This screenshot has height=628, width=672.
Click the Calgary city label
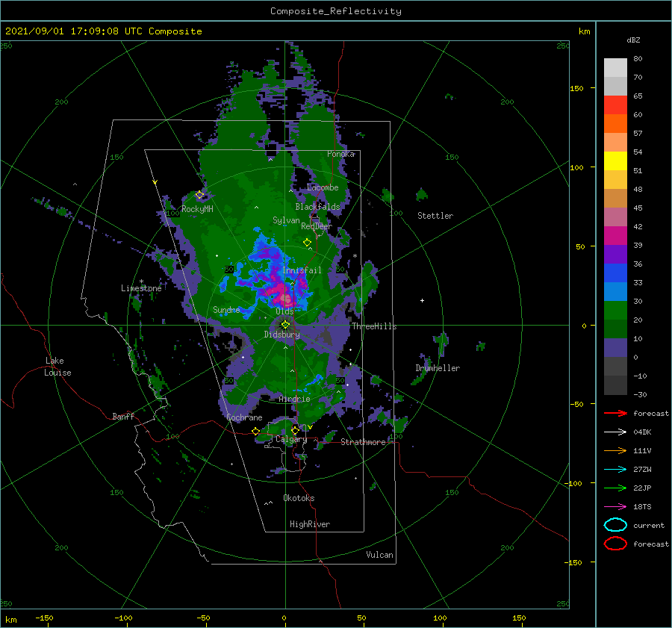click(x=291, y=439)
